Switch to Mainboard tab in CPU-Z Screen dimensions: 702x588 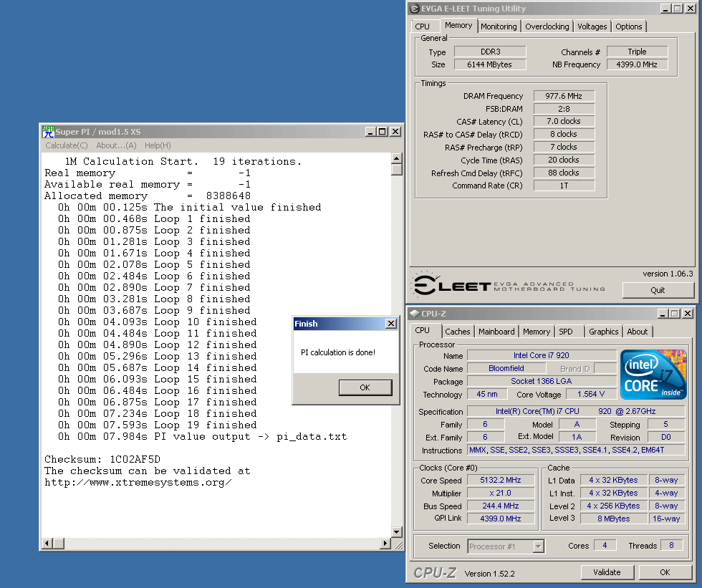tap(496, 332)
